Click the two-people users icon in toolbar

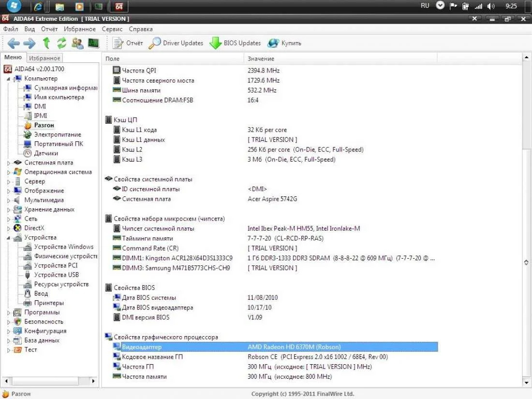point(77,44)
